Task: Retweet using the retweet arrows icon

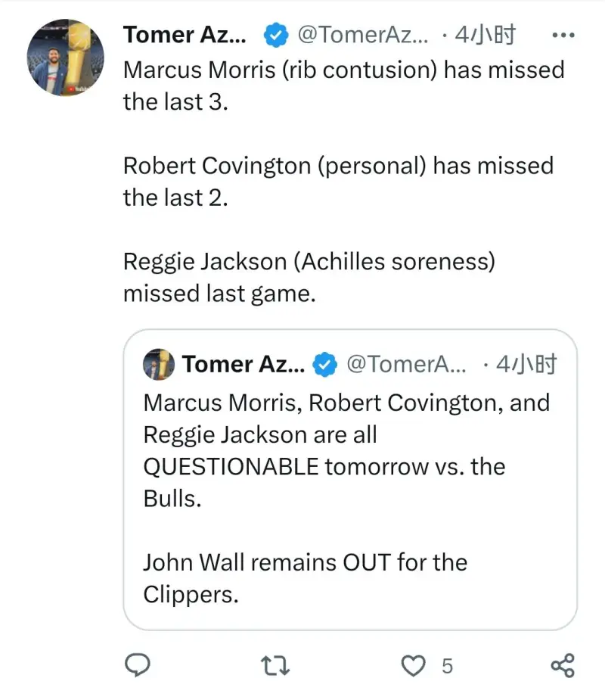Action: [x=275, y=665]
